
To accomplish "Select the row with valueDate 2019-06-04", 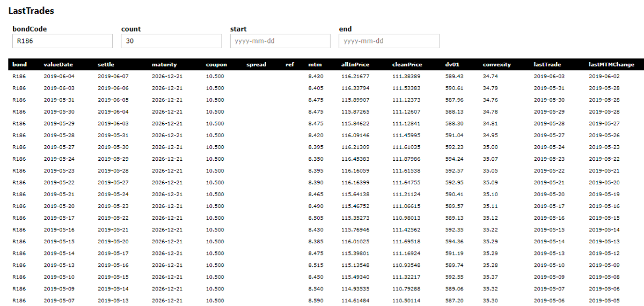I will pos(322,76).
